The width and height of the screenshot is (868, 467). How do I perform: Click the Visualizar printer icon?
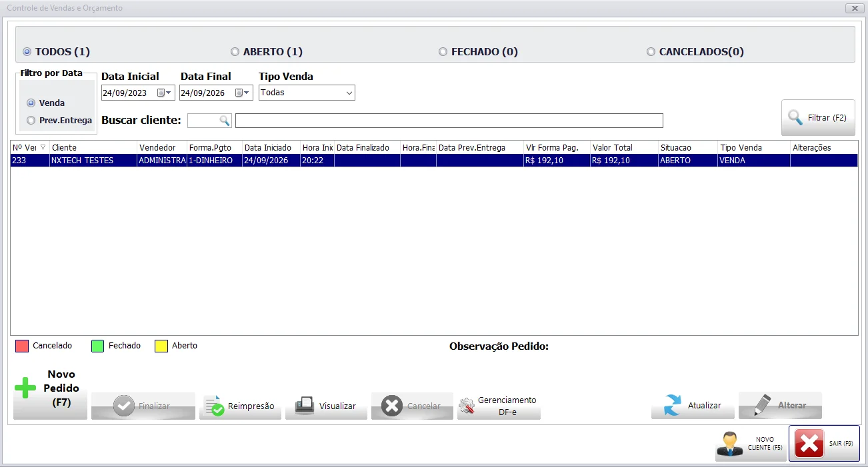click(x=305, y=406)
